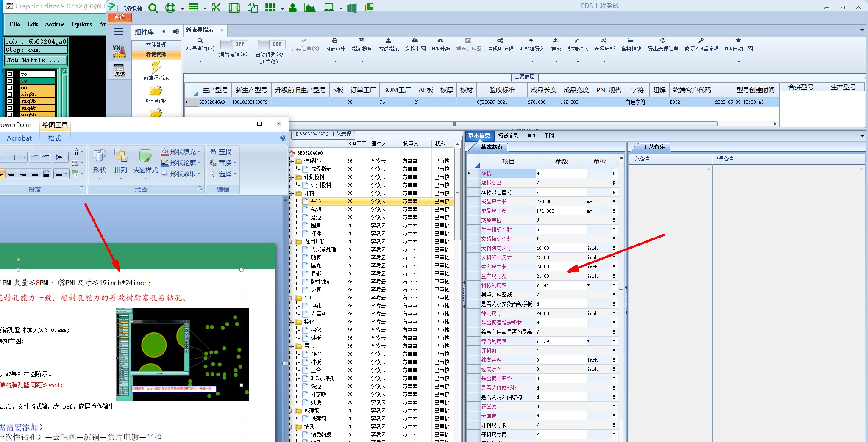Select the 裁切 step in the process tree
Viewport: 868px width, 442px height.
316,210
